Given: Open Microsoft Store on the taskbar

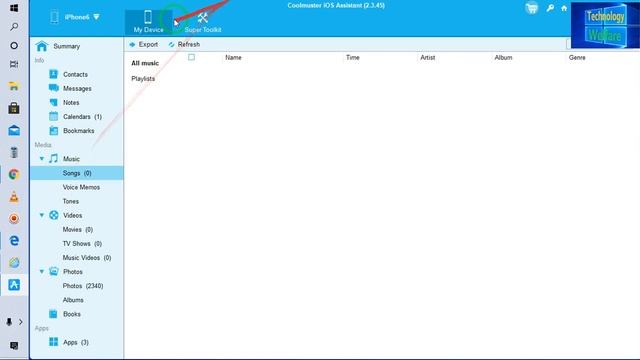Looking at the screenshot, I should coord(14,108).
